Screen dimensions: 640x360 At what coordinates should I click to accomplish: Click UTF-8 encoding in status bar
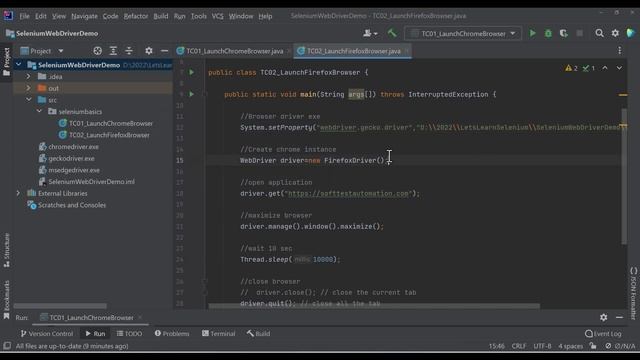click(542, 346)
